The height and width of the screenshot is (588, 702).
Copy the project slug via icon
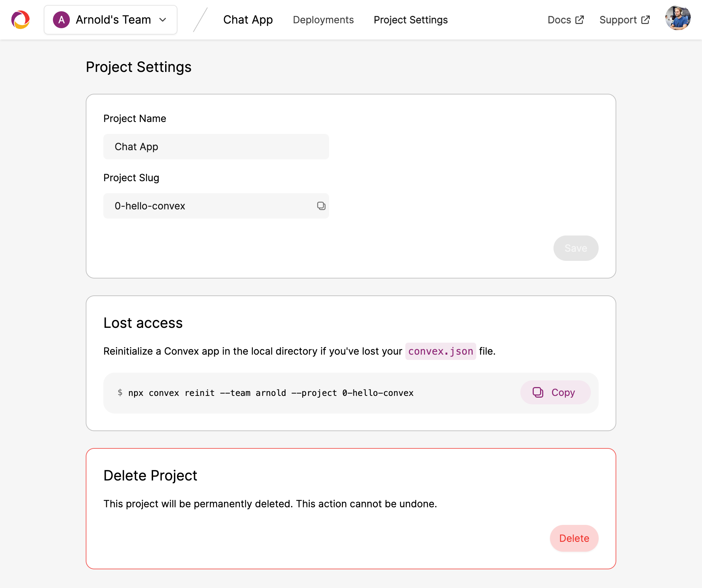(x=321, y=206)
